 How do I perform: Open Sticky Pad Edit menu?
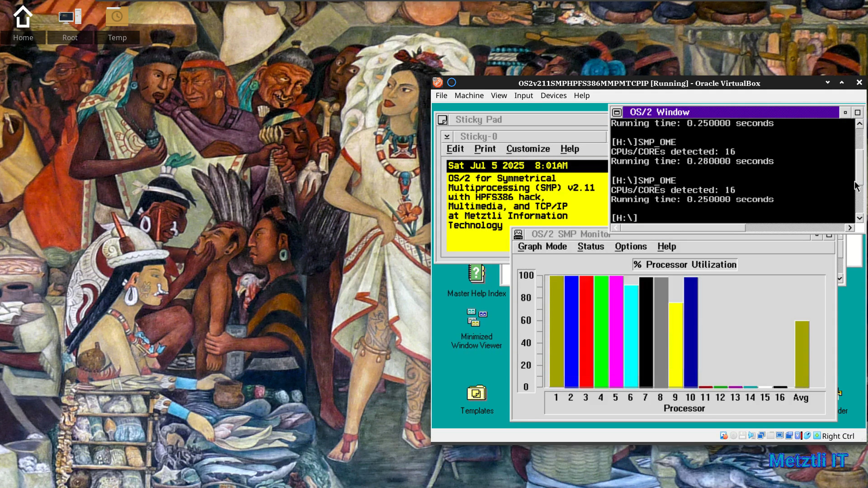click(x=455, y=149)
